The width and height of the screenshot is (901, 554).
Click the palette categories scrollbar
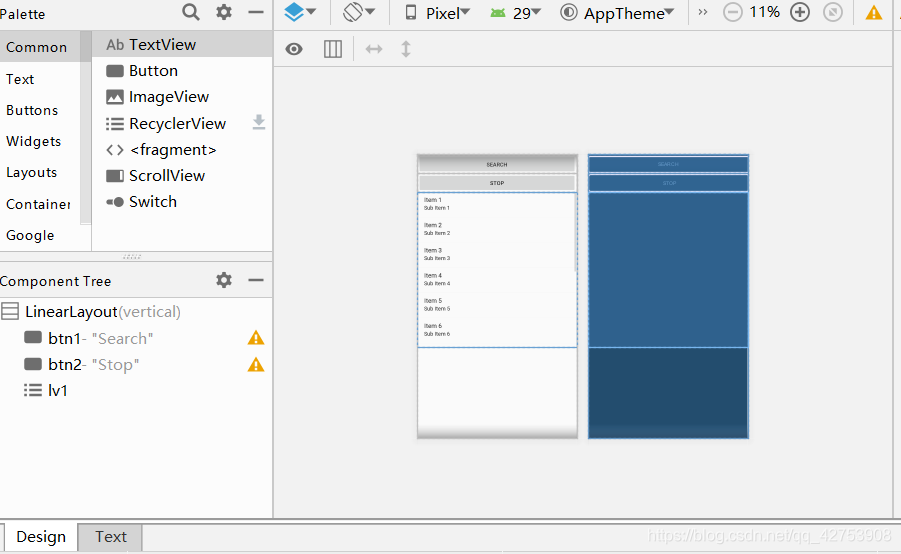pyautogui.click(x=86, y=126)
